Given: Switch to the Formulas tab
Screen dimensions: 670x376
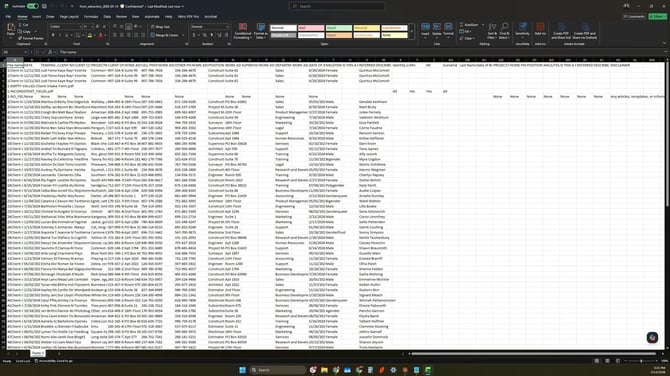Looking at the screenshot, I should coord(91,17).
